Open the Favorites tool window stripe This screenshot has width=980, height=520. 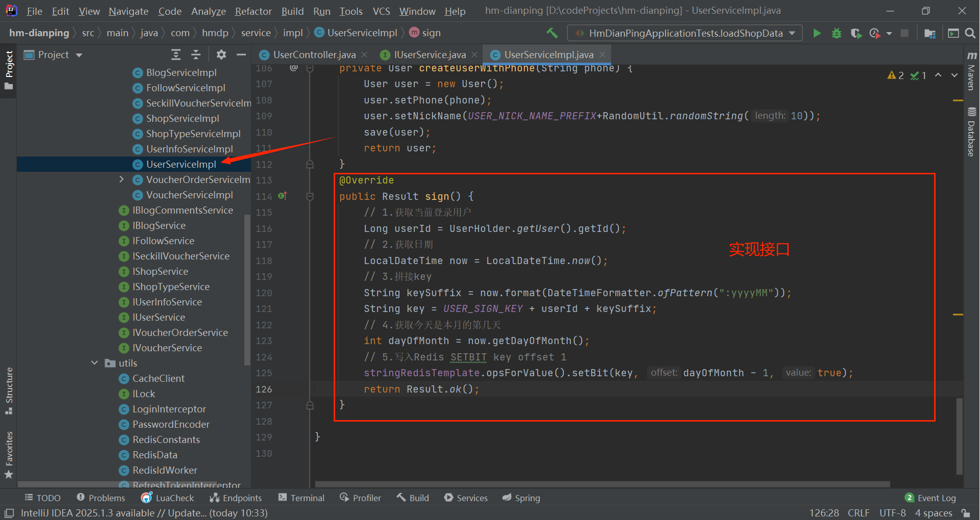9,455
